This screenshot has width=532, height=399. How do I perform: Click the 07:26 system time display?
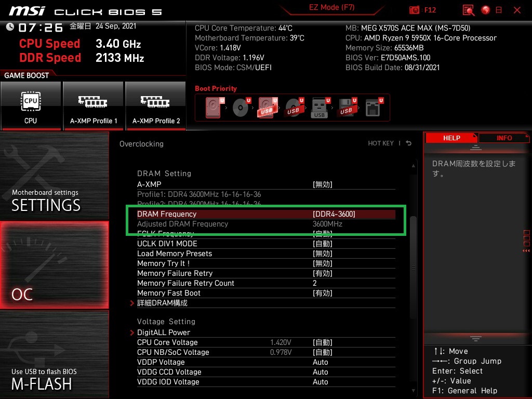[x=41, y=28]
